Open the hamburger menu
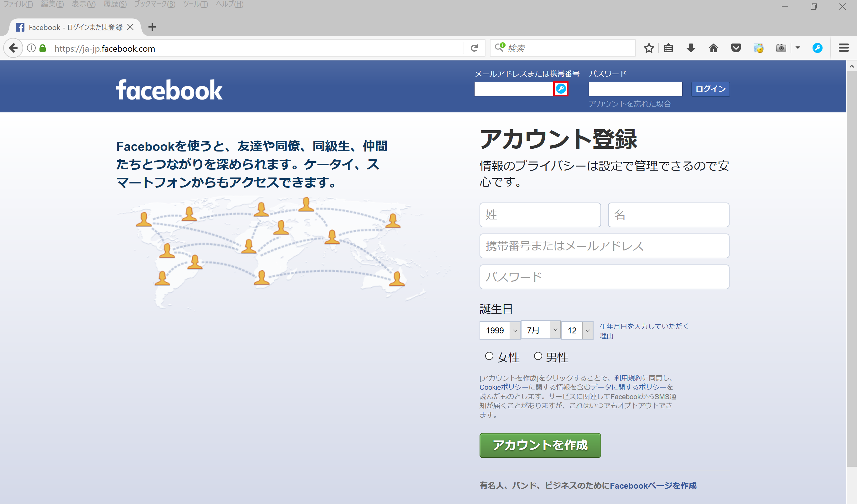Image resolution: width=857 pixels, height=504 pixels. click(844, 48)
